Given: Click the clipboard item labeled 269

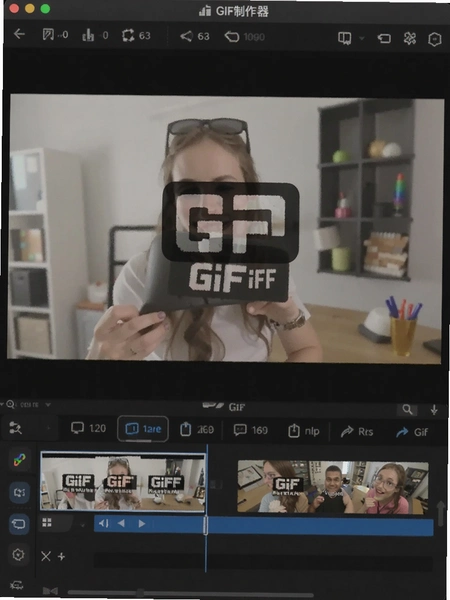Looking at the screenshot, I should click(197, 429).
